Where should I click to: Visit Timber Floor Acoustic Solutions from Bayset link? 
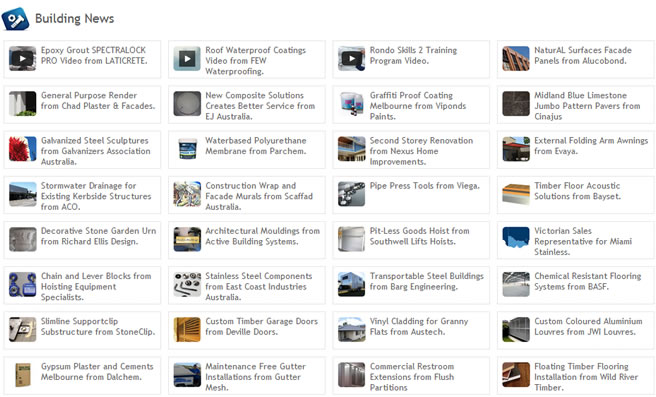point(578,191)
